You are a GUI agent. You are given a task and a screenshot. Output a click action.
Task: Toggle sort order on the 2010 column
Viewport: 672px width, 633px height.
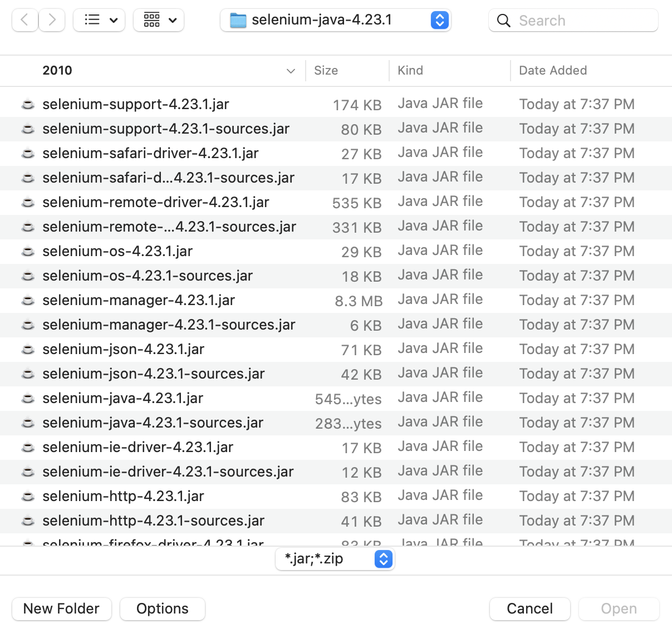pos(57,71)
